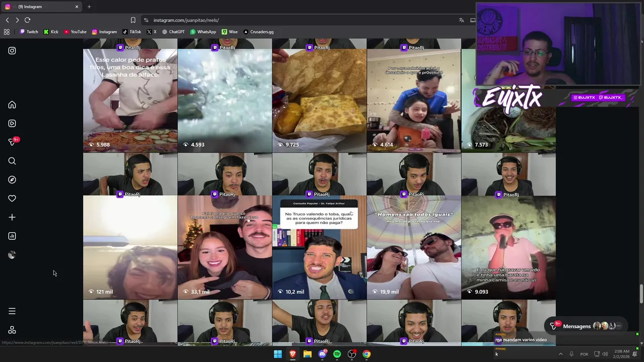Click the bookmark icon next to the address bar
644x362 pixels.
pyautogui.click(x=133, y=20)
